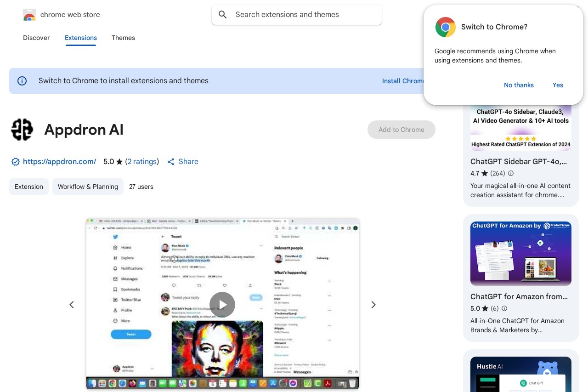Open the ChatGPT Sidebar GPT-4o title

click(519, 161)
